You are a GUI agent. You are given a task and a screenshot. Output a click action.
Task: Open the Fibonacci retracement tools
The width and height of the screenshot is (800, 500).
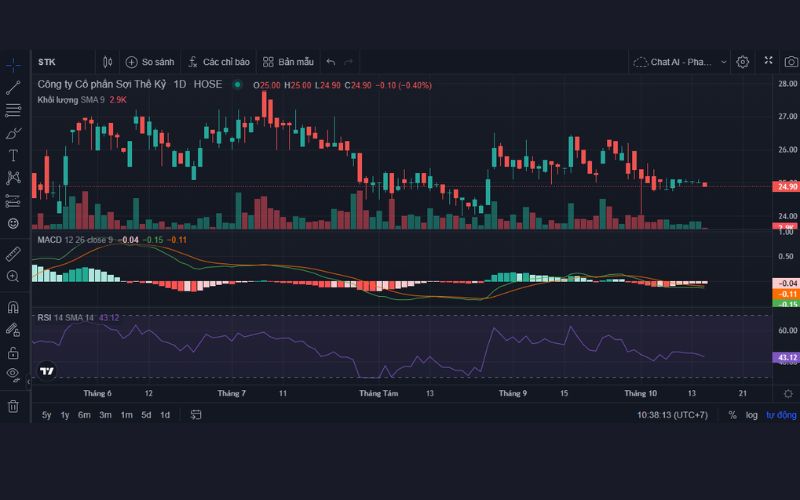13,110
